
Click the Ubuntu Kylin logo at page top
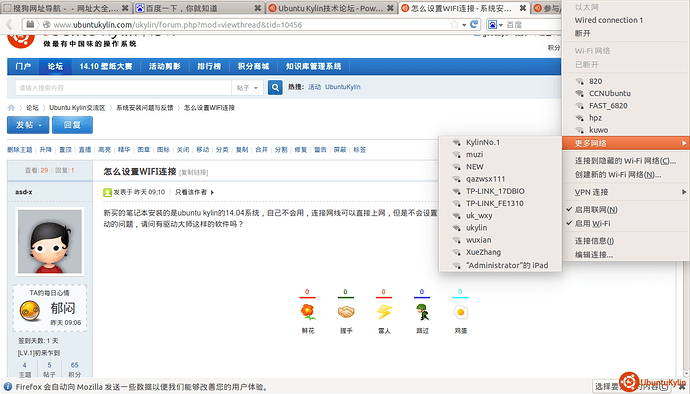tap(21, 40)
